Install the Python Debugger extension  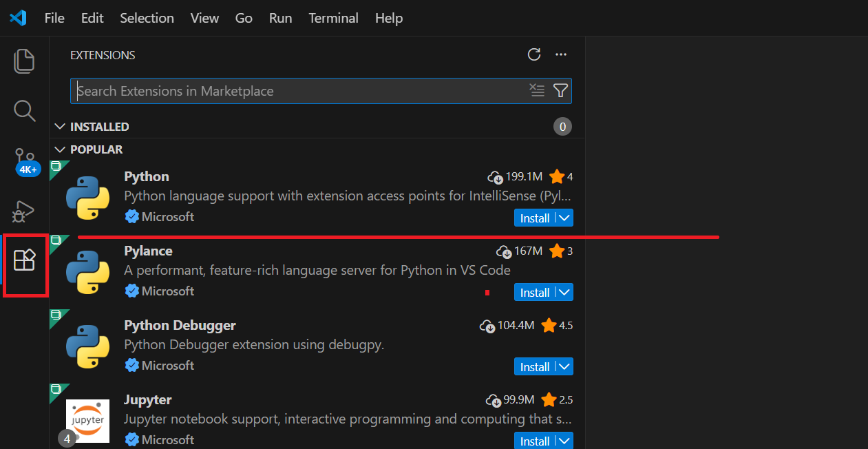[x=535, y=366]
